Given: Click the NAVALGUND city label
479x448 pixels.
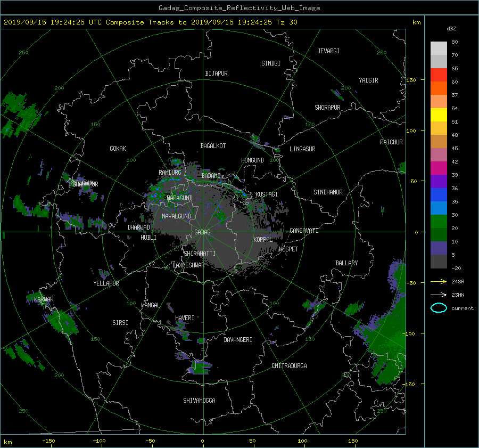Looking at the screenshot, I should click(x=176, y=216).
